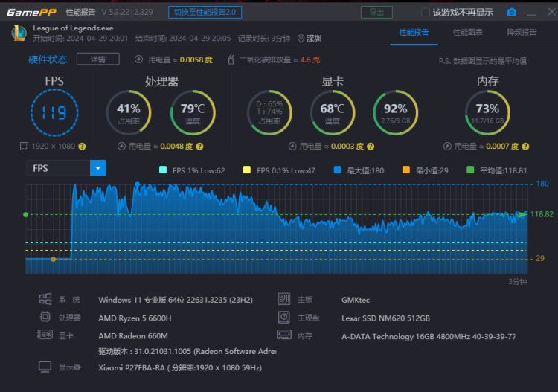Click the 118.82 average value label on the chart
Screen dimensions: 558x392
coord(542,214)
